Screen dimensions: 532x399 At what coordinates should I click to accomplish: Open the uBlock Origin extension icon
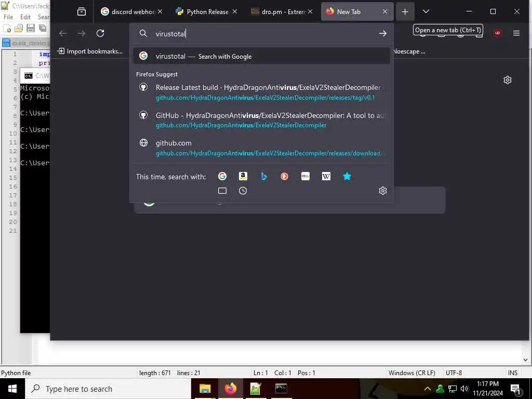[497, 33]
